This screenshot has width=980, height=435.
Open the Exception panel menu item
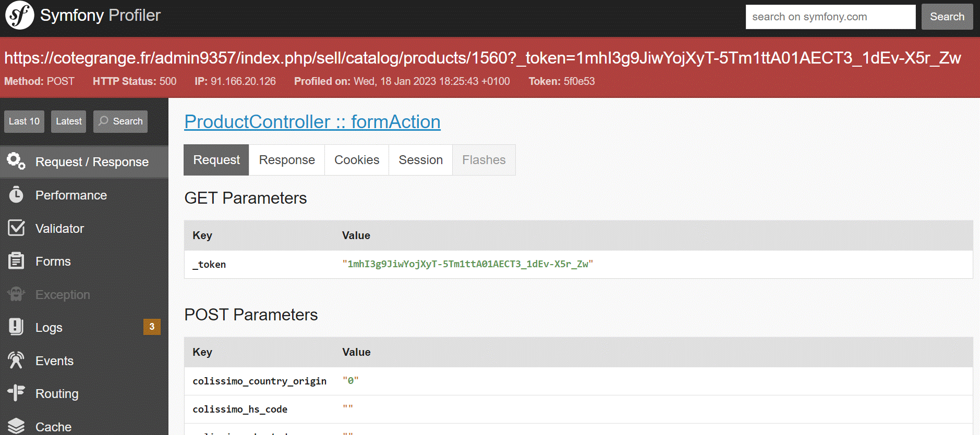[x=63, y=294]
